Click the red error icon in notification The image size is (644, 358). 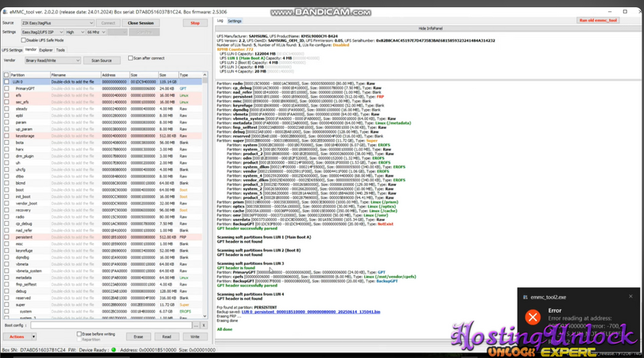(533, 317)
